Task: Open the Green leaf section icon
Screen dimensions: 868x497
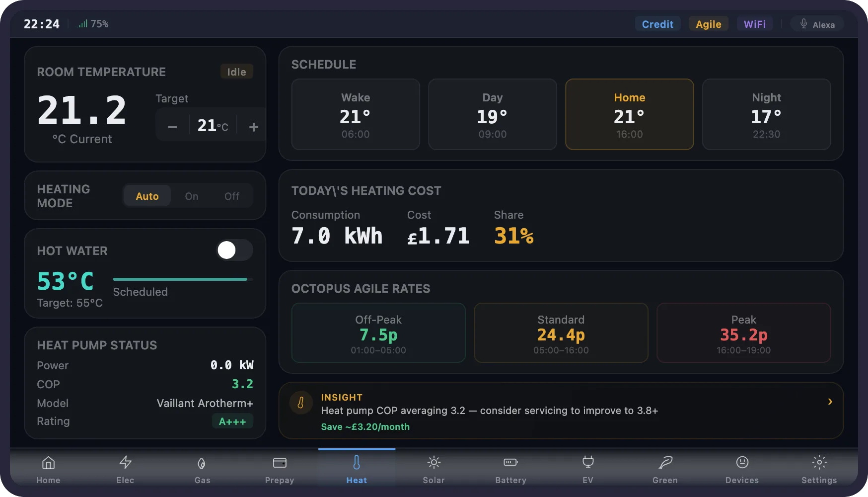Action: pos(665,463)
